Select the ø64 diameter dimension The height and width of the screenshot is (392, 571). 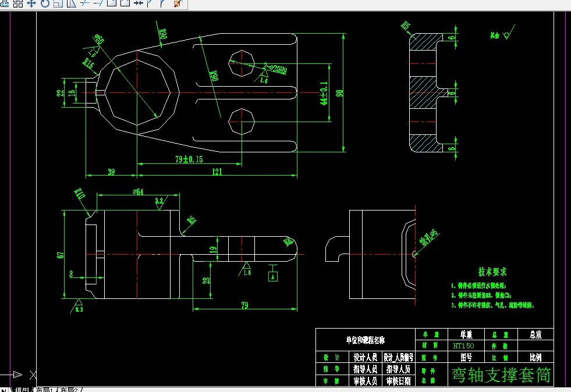coord(138,191)
